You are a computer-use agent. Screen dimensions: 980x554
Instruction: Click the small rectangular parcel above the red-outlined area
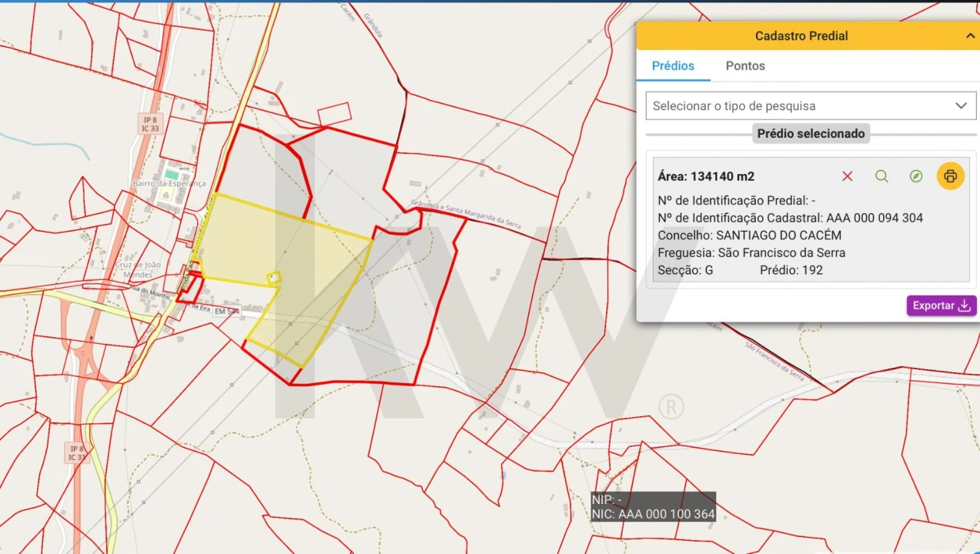point(334,114)
